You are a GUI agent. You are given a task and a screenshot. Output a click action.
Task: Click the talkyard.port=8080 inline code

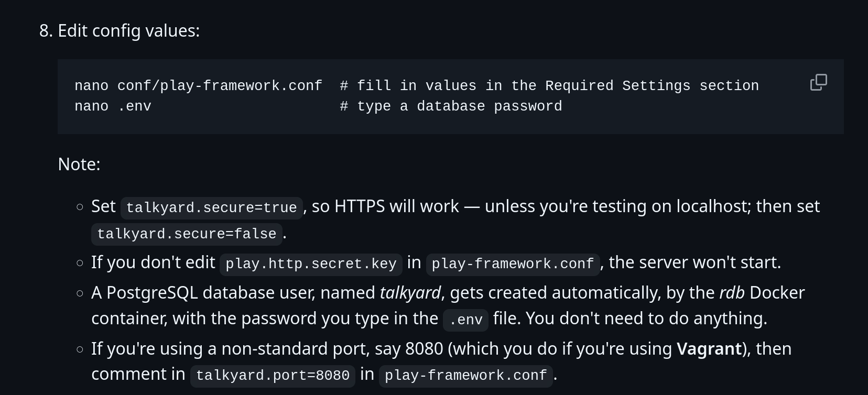273,376
